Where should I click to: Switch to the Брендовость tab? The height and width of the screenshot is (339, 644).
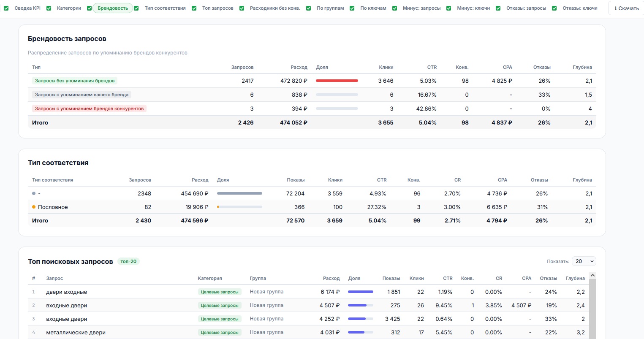click(113, 8)
